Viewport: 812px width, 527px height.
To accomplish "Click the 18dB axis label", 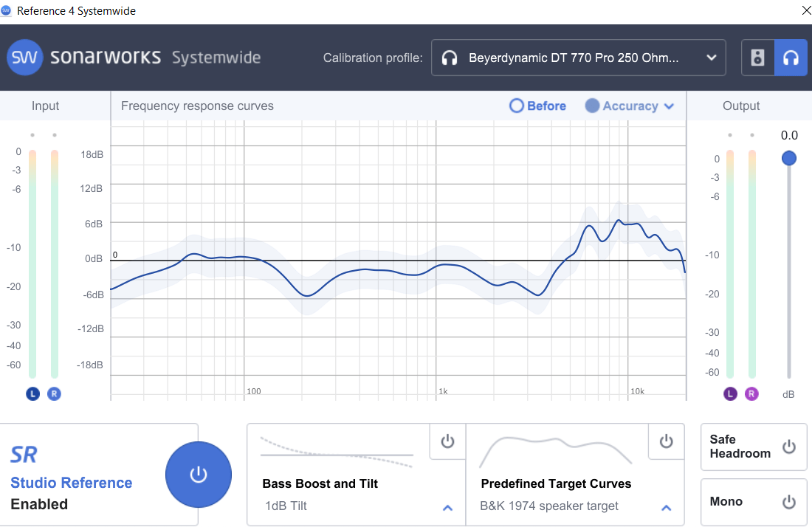I will [x=92, y=154].
